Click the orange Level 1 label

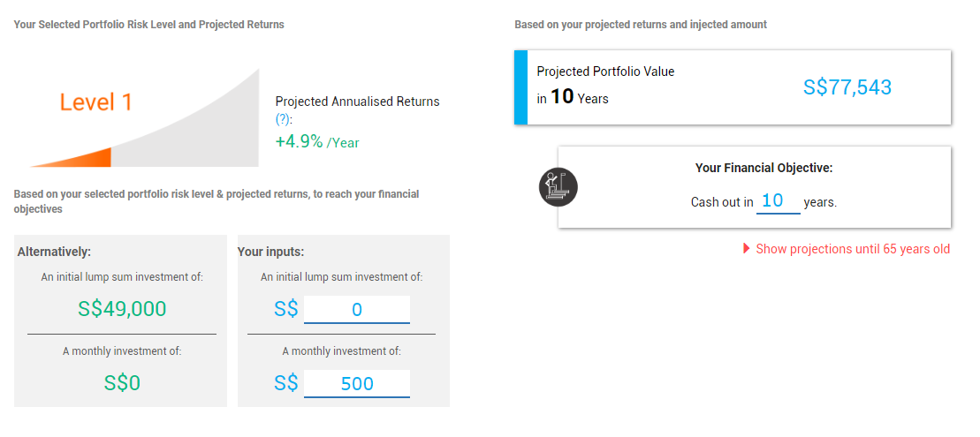[95, 102]
